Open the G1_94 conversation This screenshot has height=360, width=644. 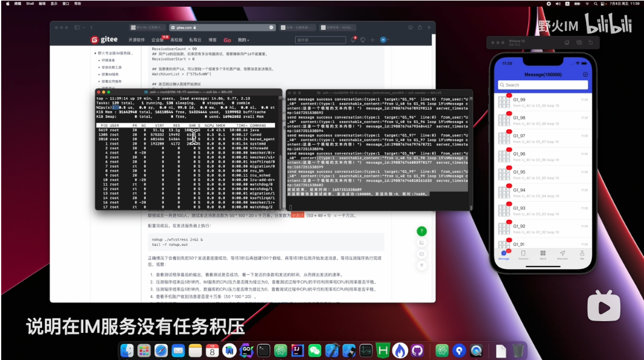[543, 192]
